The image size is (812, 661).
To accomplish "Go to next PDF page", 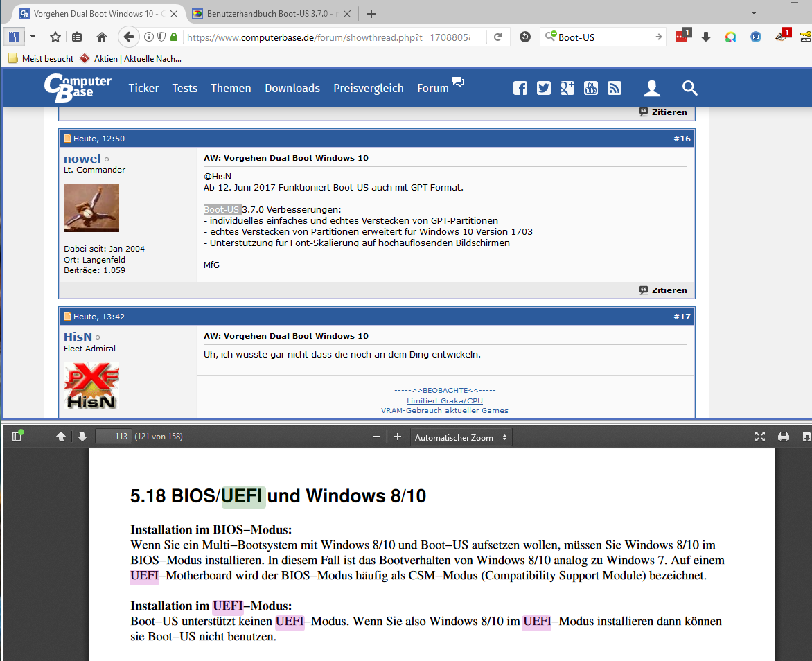I will [82, 437].
